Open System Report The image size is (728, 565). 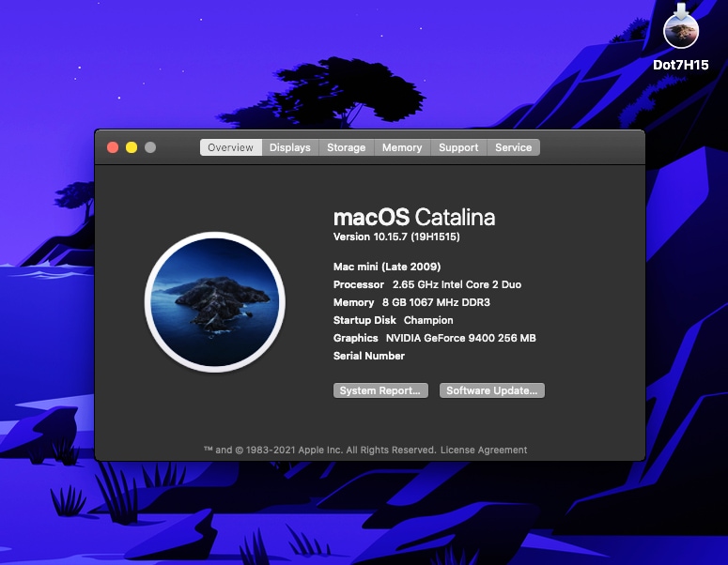pos(380,390)
